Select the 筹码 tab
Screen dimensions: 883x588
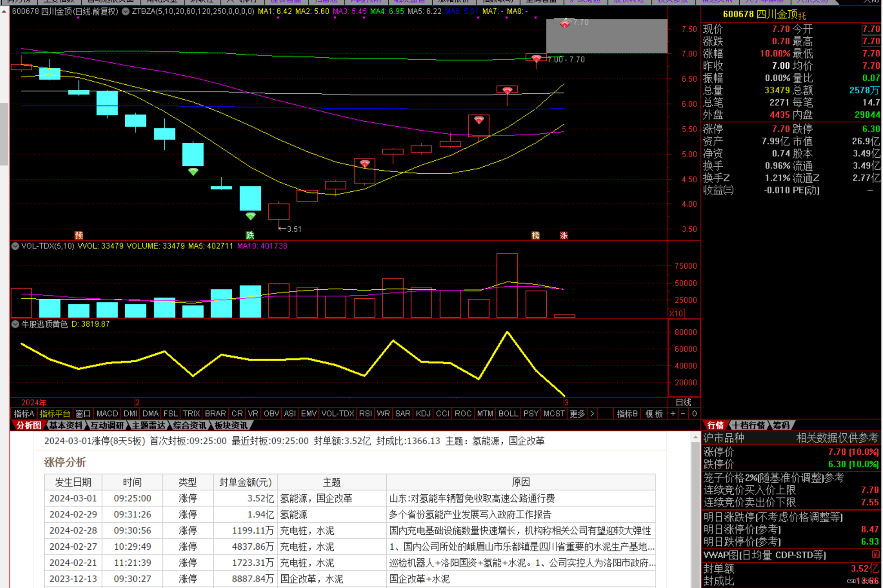[x=781, y=425]
